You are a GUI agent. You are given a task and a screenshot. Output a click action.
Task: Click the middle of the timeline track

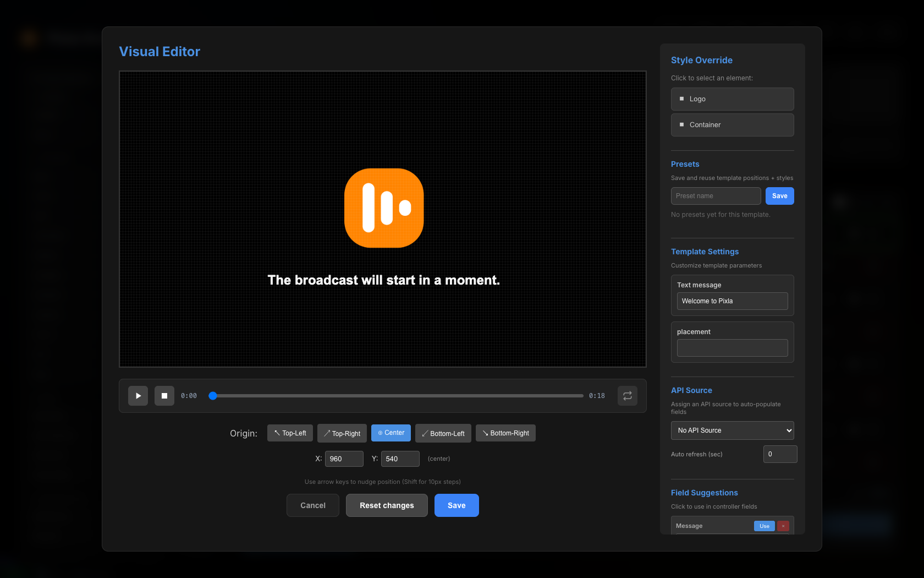396,396
